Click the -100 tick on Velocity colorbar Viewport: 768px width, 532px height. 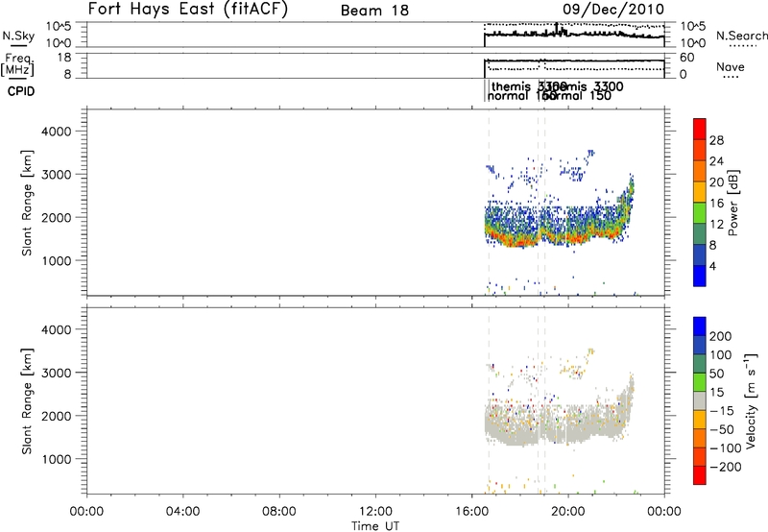(725, 448)
